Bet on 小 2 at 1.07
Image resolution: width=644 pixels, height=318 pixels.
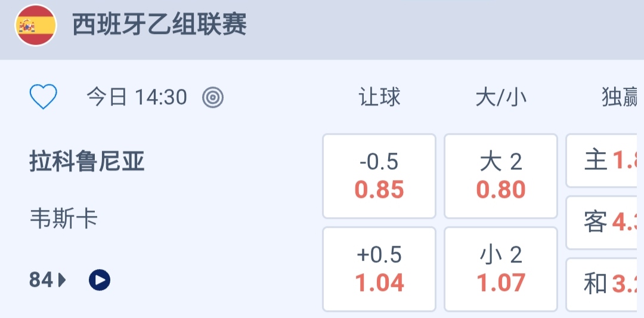(x=501, y=269)
